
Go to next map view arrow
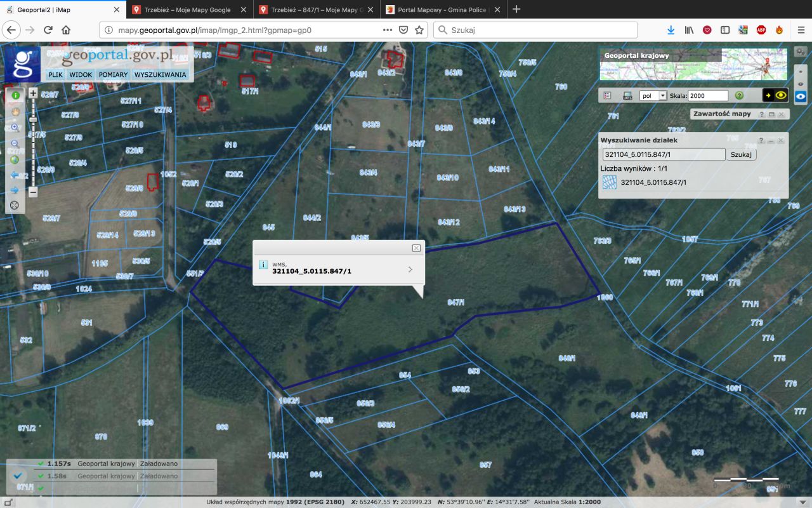click(15, 190)
